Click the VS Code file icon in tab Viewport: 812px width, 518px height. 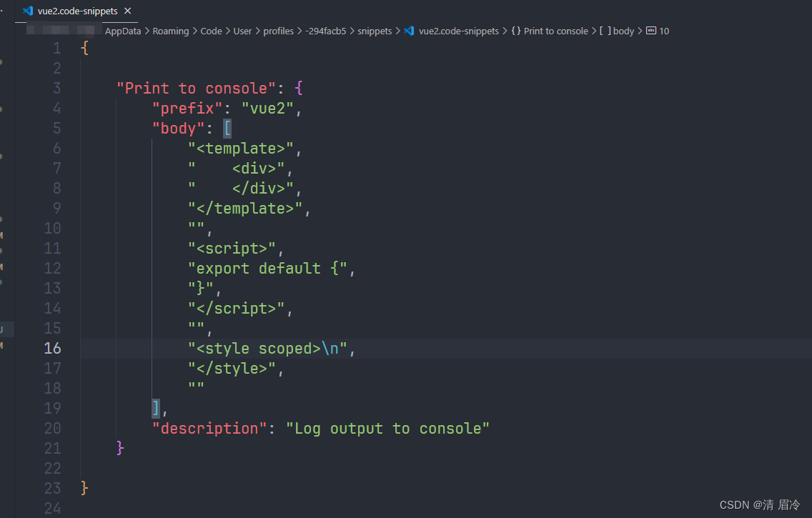pyautogui.click(x=28, y=11)
